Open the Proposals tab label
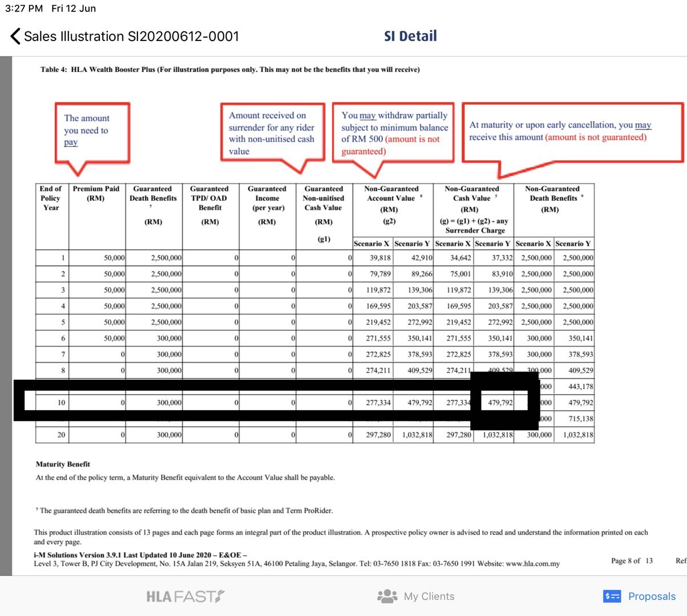The height and width of the screenshot is (616, 687). tap(652, 597)
